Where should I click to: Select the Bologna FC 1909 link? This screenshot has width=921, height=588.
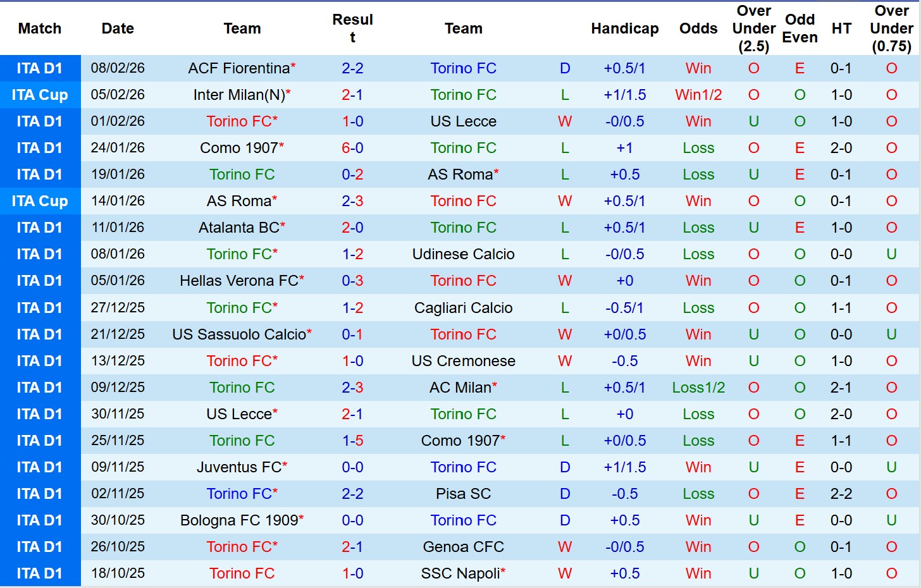pos(239,520)
